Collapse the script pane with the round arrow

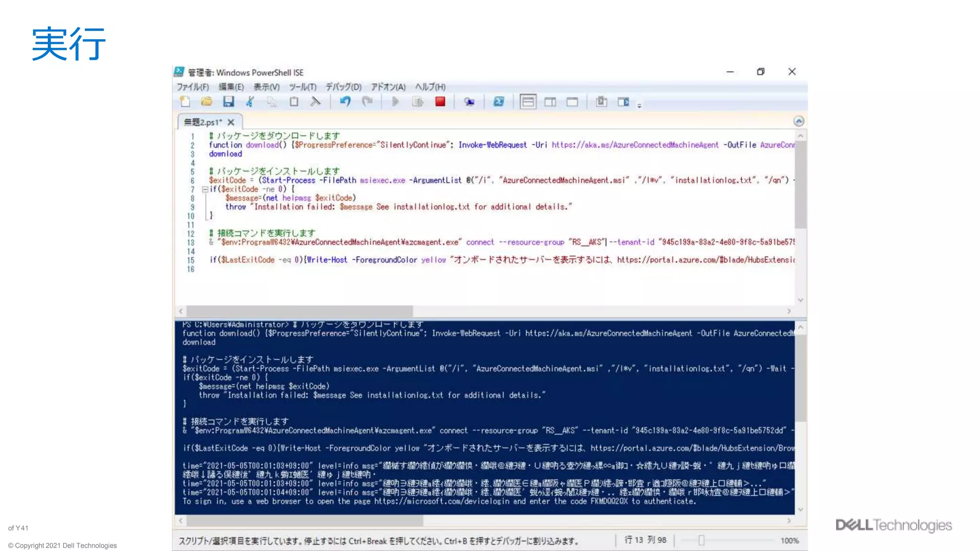point(798,121)
